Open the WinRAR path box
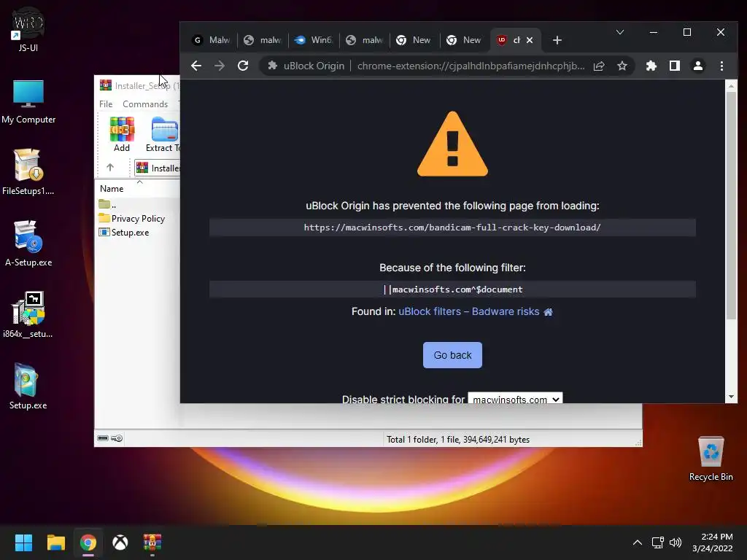This screenshot has width=747, height=560. coord(158,168)
